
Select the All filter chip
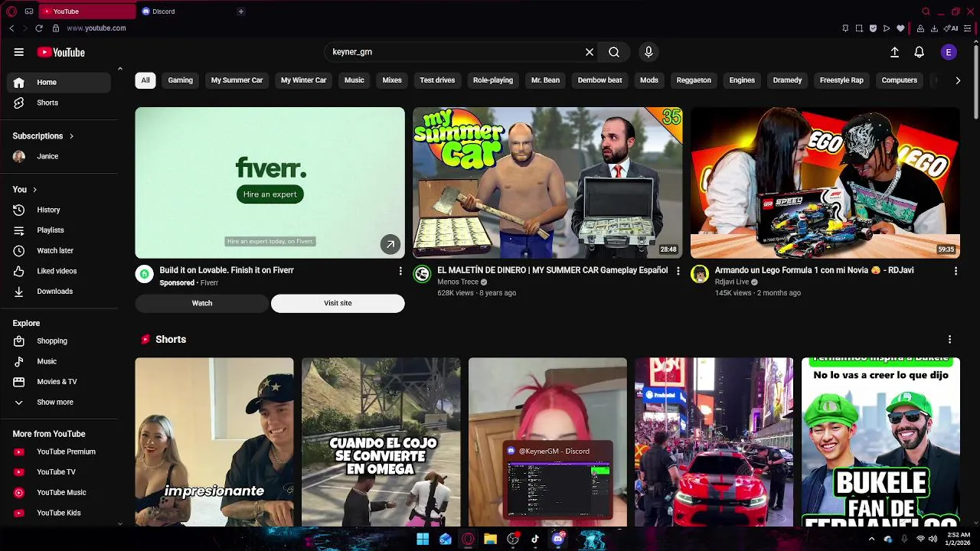click(x=145, y=80)
